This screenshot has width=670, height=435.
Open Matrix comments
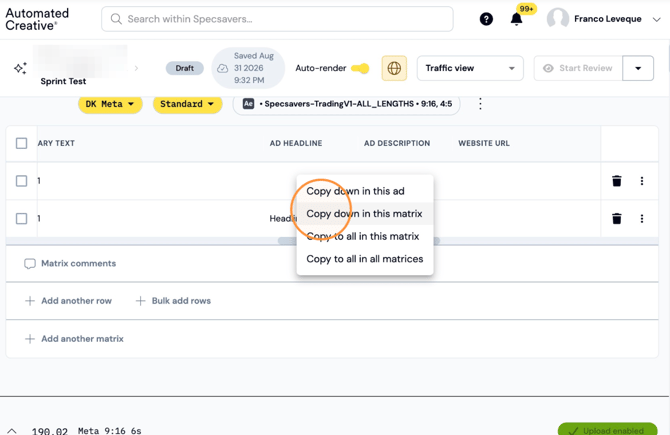[70, 264]
